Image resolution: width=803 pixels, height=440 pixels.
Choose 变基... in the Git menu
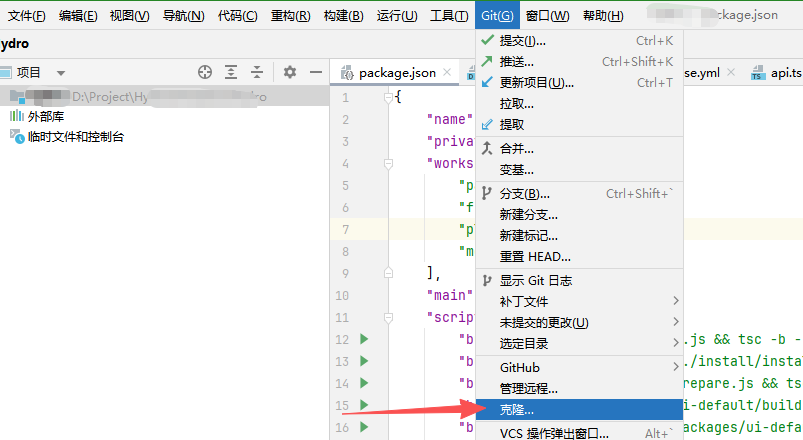pos(579,170)
